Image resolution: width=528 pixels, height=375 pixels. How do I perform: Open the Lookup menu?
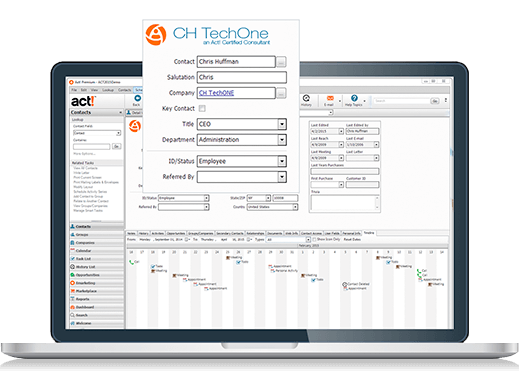pyautogui.click(x=108, y=90)
